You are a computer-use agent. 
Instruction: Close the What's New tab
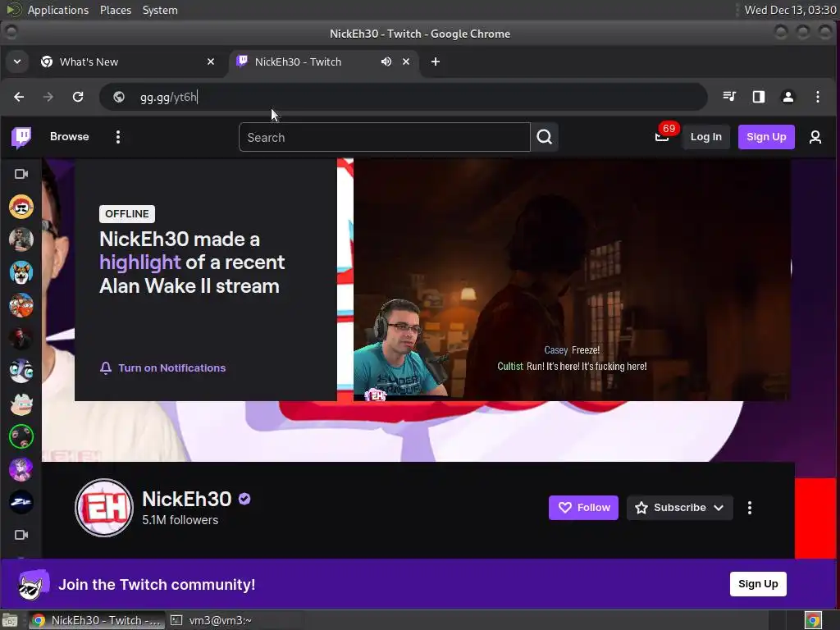click(211, 62)
